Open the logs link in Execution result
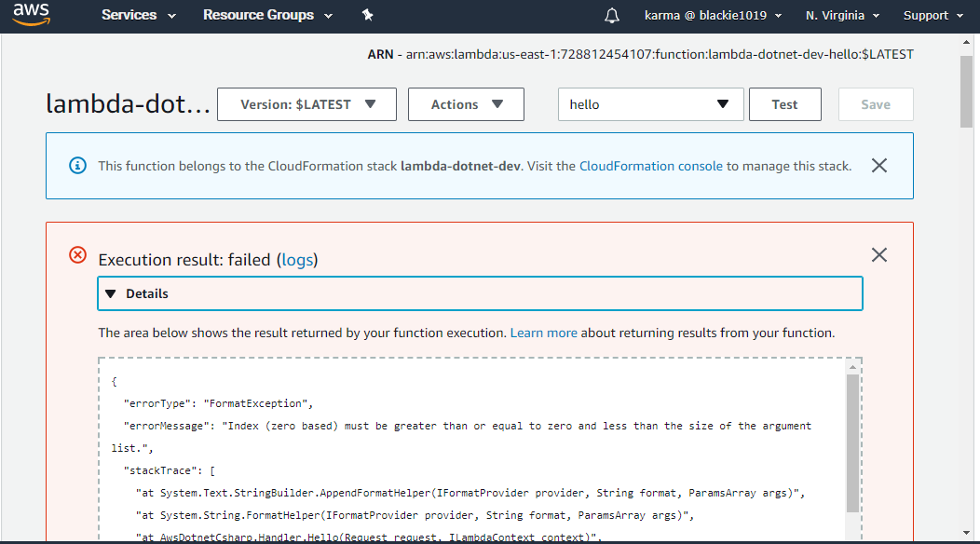The height and width of the screenshot is (544, 980). tap(297, 260)
